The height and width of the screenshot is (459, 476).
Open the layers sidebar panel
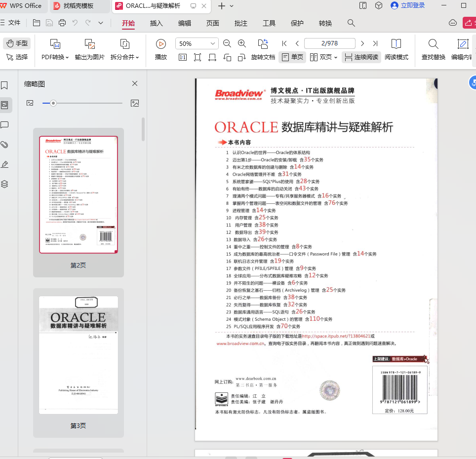(4, 184)
